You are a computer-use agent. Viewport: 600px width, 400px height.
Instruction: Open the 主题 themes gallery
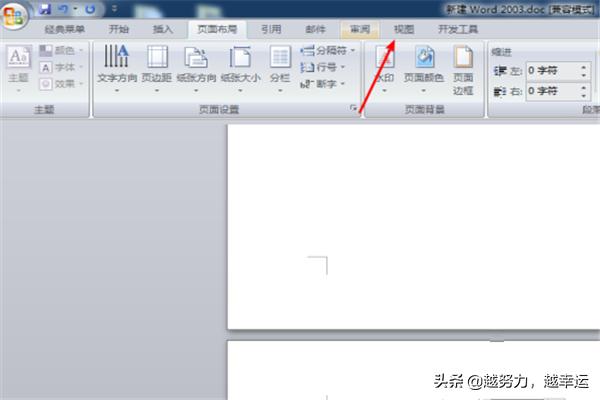18,69
